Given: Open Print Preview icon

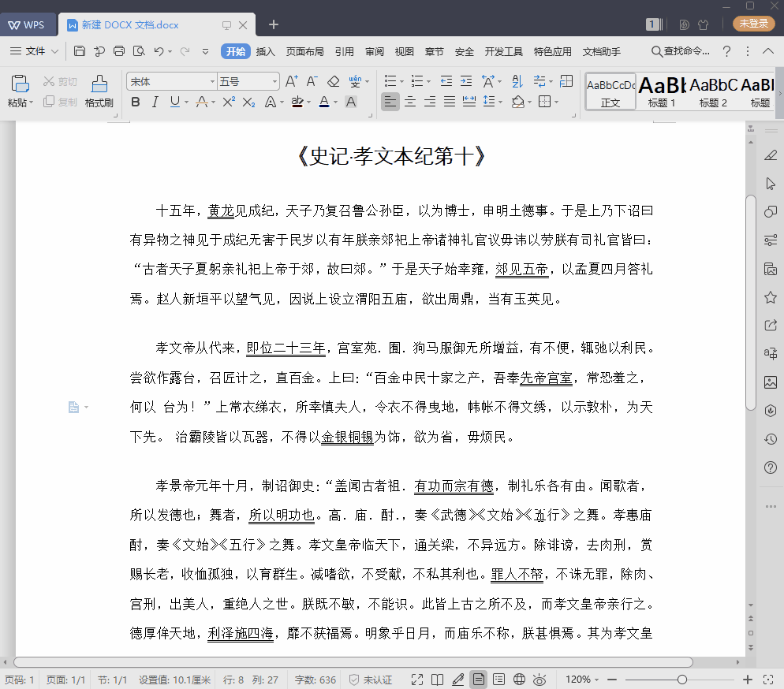Looking at the screenshot, I should tap(139, 51).
